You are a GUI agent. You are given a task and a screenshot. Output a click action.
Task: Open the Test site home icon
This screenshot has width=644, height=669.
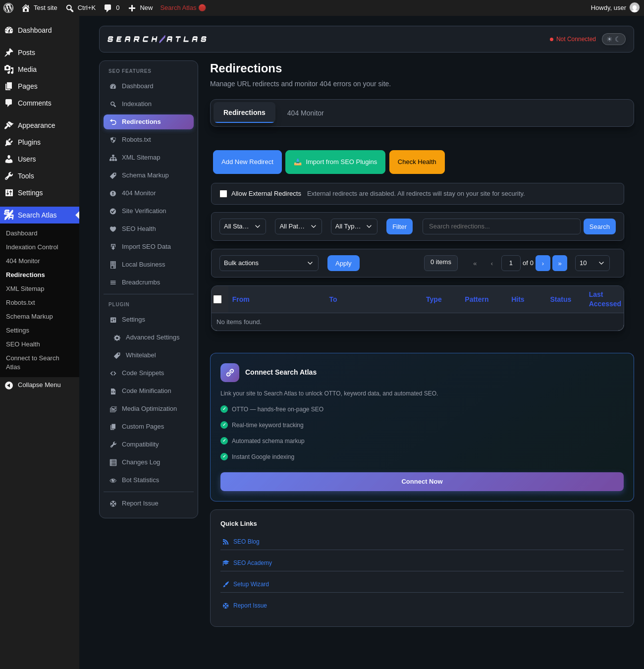(x=26, y=8)
